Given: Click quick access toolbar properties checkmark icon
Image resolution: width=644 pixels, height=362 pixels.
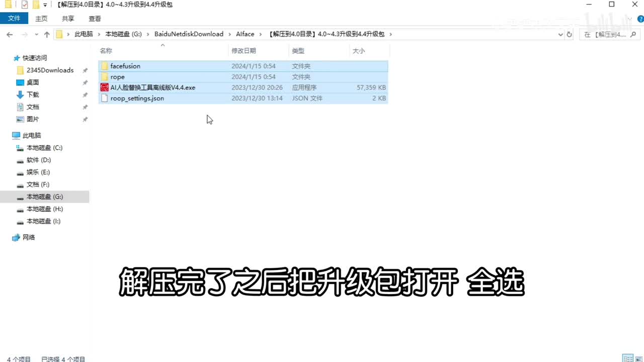Looking at the screenshot, I should click(25, 5).
